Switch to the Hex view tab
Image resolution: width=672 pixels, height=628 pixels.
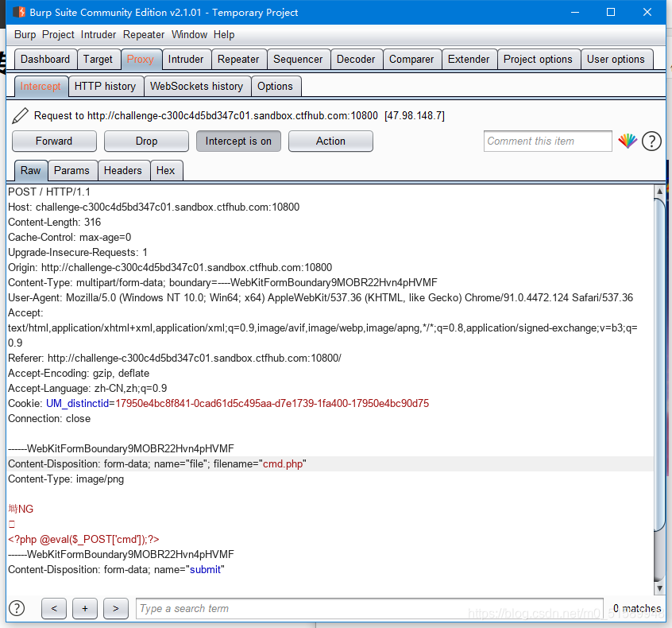pyautogui.click(x=166, y=170)
